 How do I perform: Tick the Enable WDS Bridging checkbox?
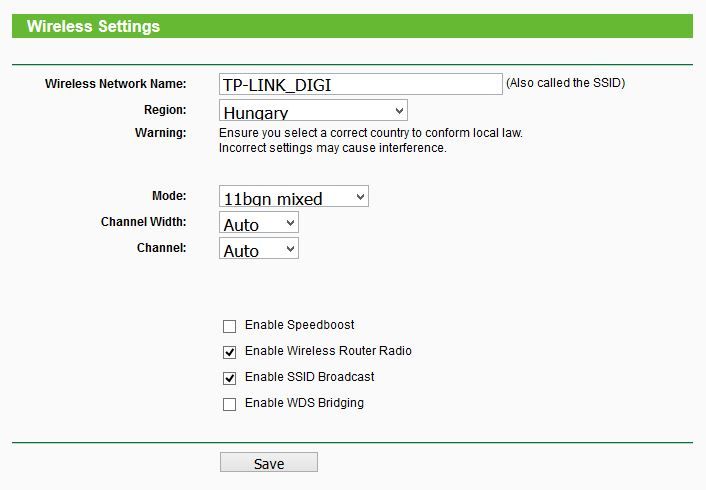(x=230, y=404)
